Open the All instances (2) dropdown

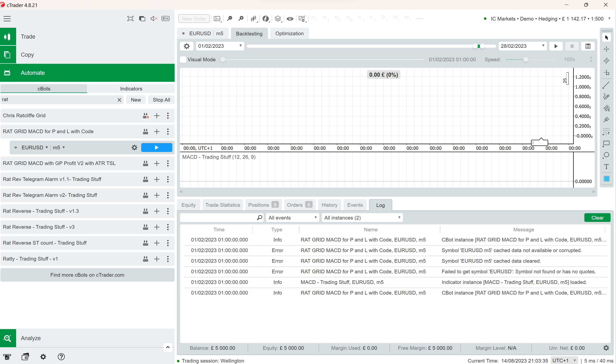[x=362, y=218]
